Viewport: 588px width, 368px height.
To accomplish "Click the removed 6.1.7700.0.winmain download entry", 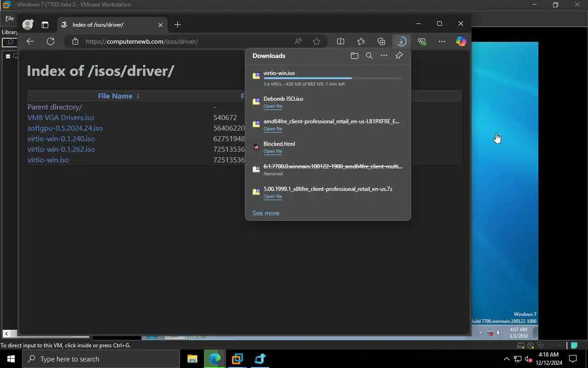I will (x=328, y=169).
